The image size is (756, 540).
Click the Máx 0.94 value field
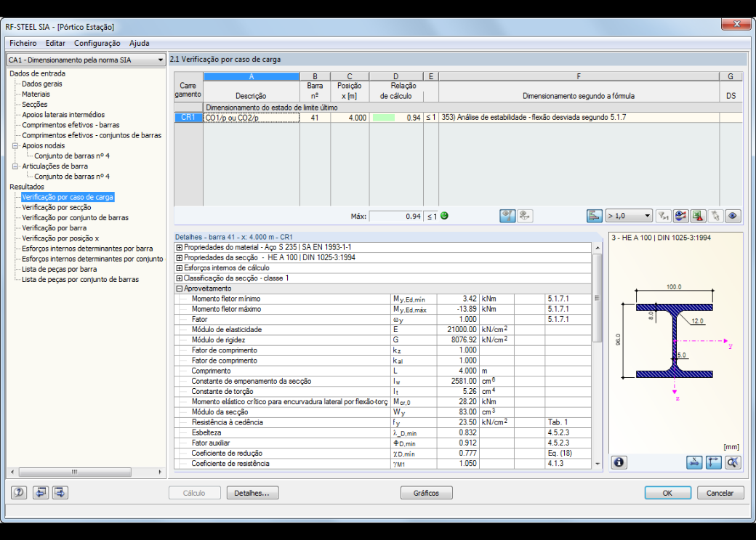click(396, 217)
